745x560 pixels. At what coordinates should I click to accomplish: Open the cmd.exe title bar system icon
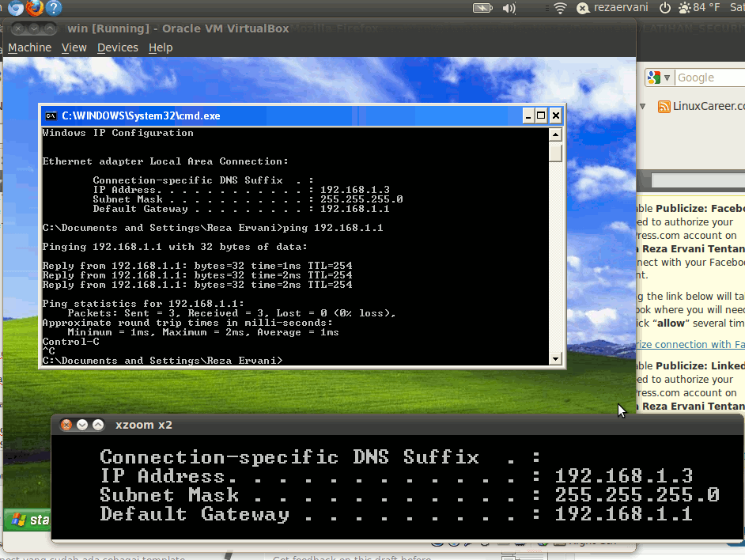click(x=51, y=116)
